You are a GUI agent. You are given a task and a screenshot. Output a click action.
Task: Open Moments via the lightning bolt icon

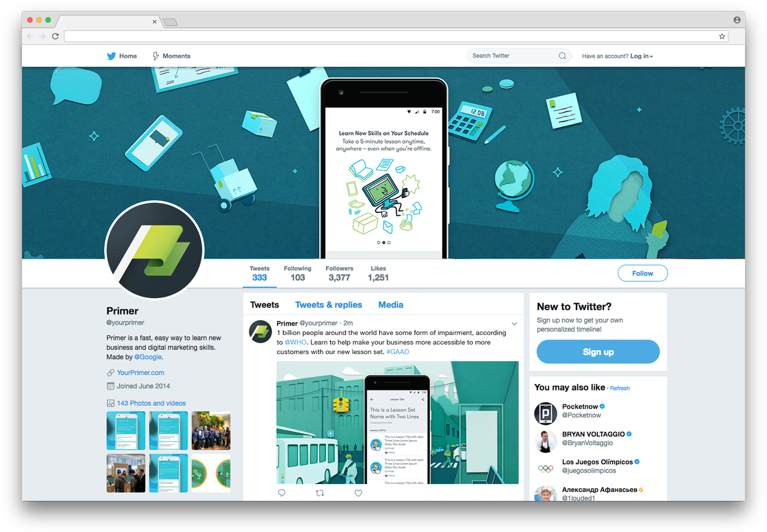pyautogui.click(x=155, y=56)
